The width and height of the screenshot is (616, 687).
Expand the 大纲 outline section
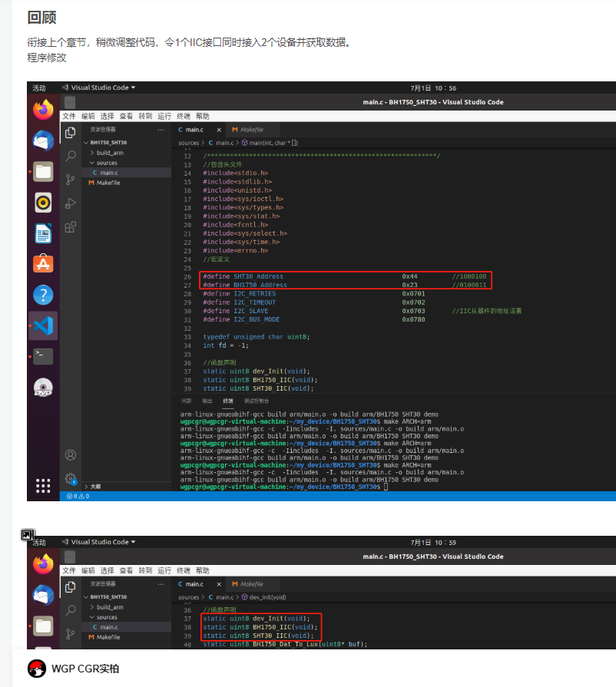[92, 487]
